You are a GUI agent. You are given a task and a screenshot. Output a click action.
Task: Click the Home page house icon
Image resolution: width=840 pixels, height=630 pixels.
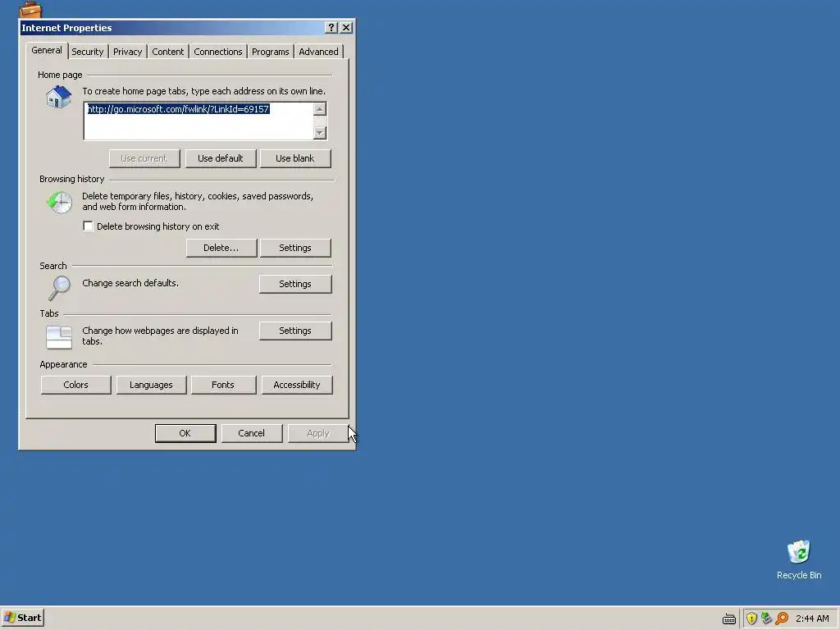click(x=59, y=97)
